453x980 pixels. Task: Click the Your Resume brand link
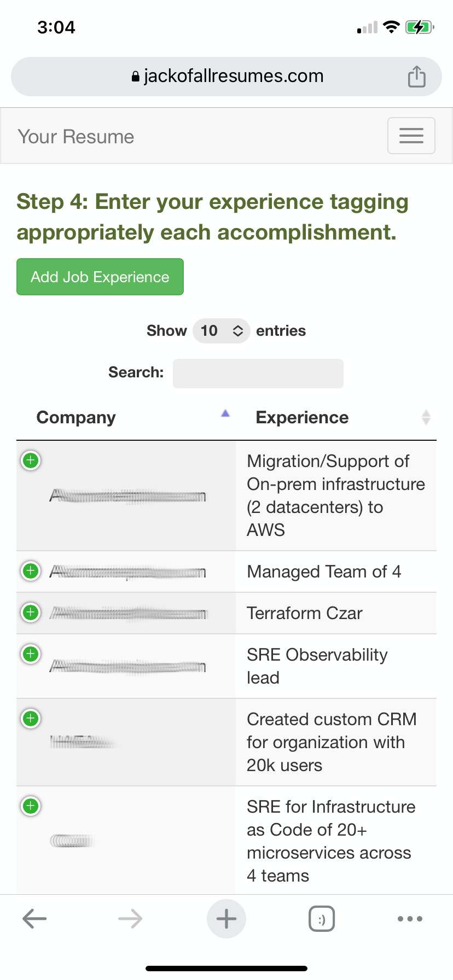pyautogui.click(x=76, y=136)
